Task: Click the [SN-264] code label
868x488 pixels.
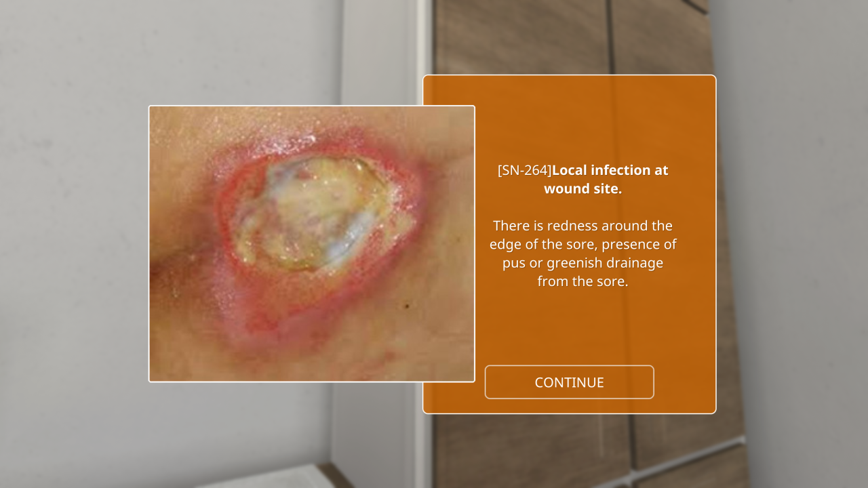Action: point(524,170)
